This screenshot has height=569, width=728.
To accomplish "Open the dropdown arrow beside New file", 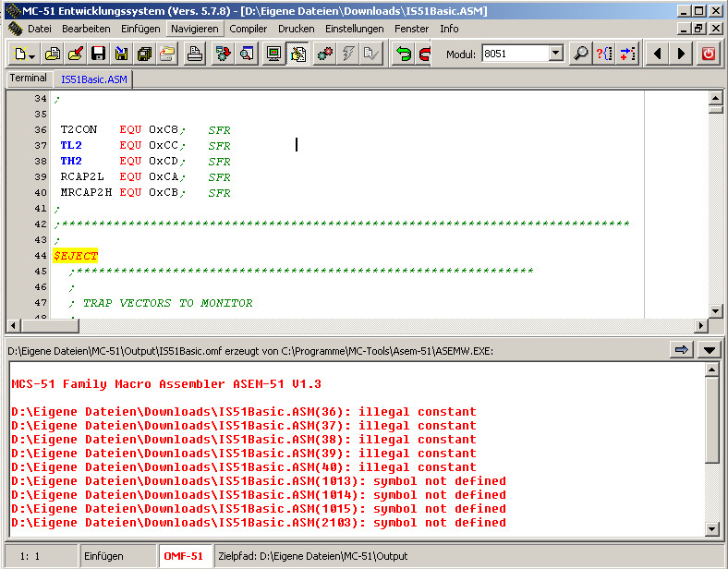I will tap(32, 56).
